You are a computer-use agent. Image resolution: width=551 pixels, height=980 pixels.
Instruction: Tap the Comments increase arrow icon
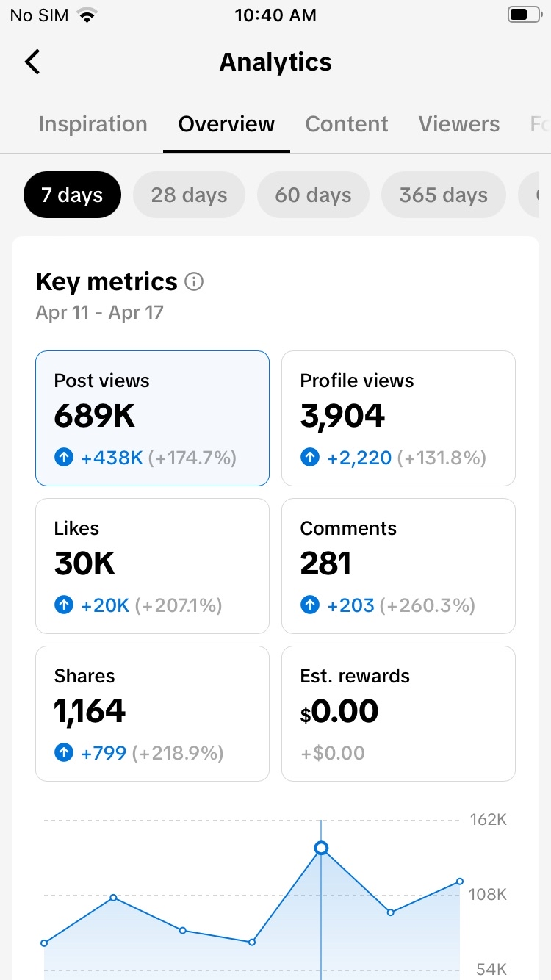(310, 605)
